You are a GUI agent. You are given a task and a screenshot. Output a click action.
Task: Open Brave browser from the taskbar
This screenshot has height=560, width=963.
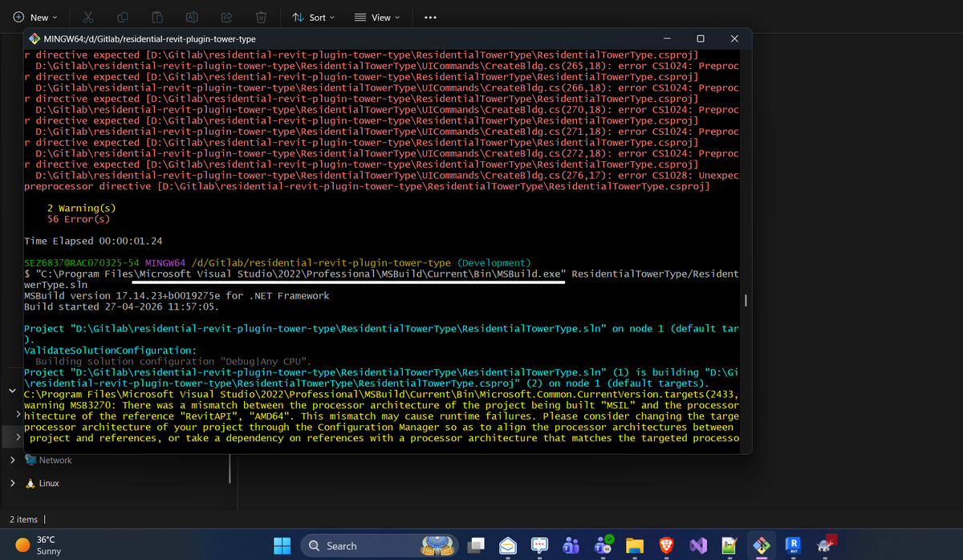[x=666, y=546]
